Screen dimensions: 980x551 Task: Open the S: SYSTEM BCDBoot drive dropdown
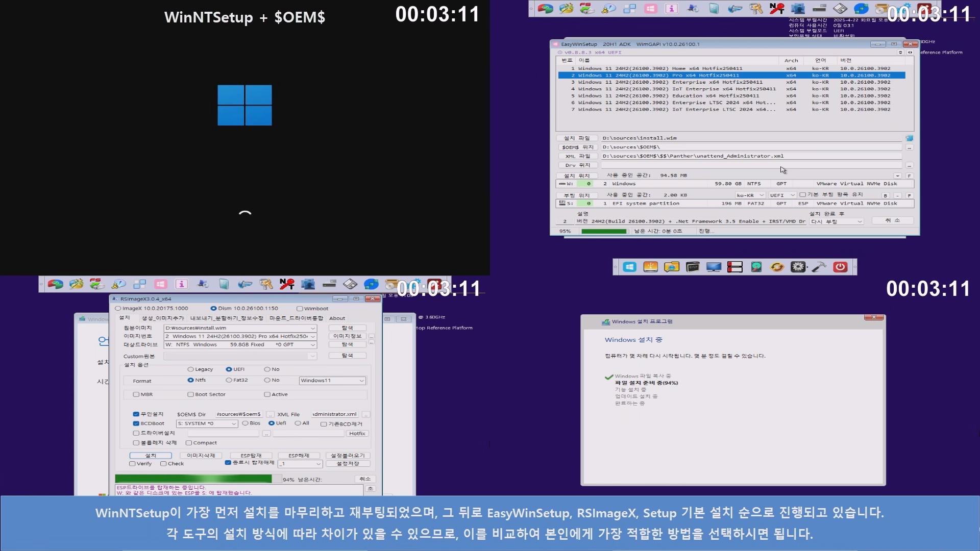(234, 423)
